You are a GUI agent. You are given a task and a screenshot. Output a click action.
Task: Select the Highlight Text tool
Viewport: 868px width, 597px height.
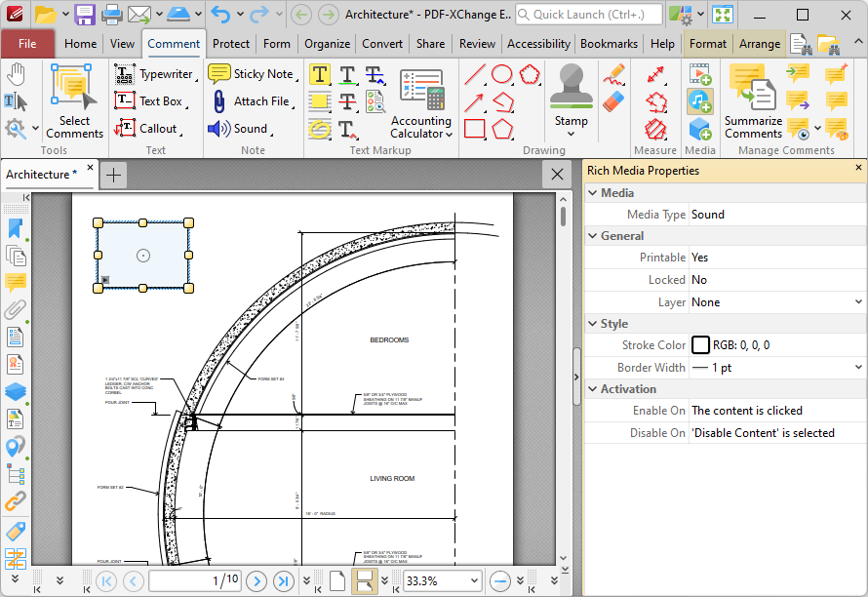click(x=320, y=74)
